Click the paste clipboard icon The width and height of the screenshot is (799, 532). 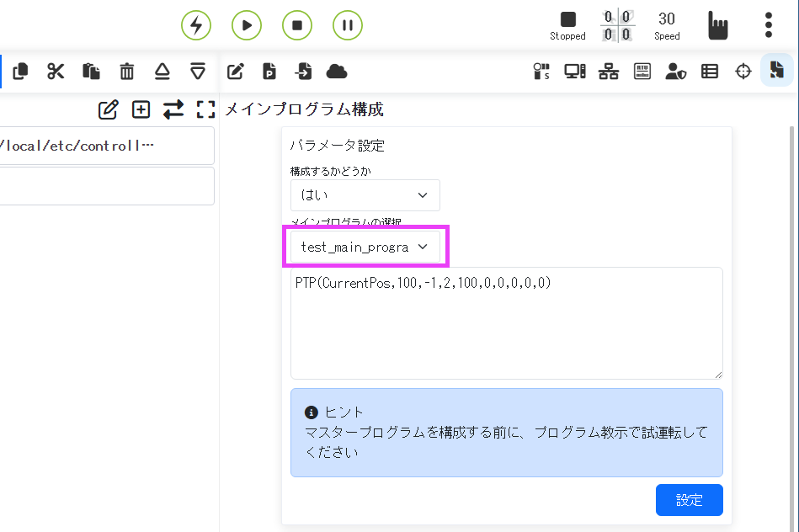[91, 72]
